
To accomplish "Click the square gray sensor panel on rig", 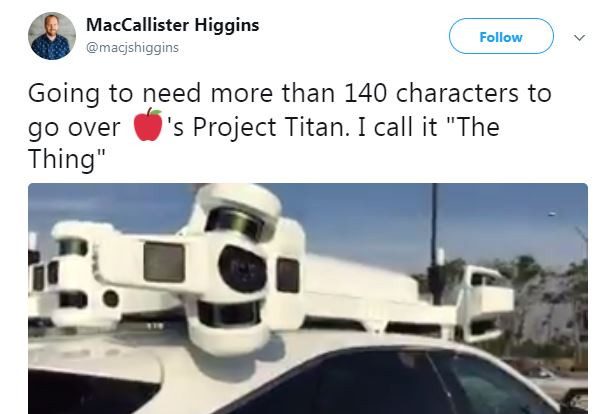I will coord(164,262).
